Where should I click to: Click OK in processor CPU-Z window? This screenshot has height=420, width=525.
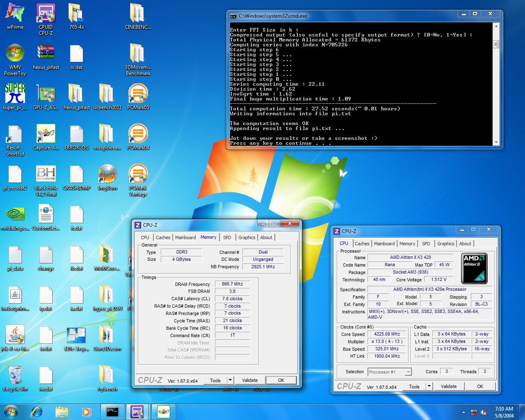pyautogui.click(x=480, y=386)
